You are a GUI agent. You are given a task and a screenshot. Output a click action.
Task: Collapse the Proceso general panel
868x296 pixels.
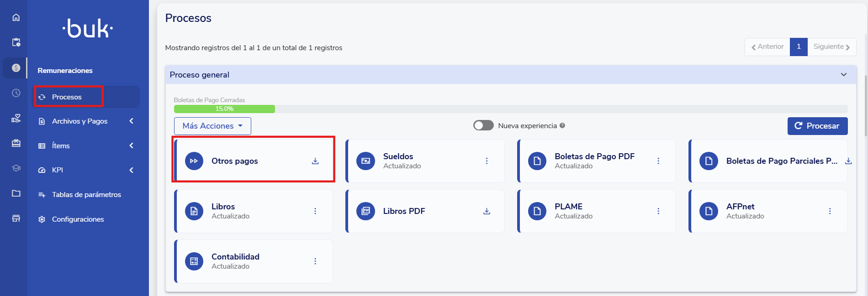pos(843,75)
